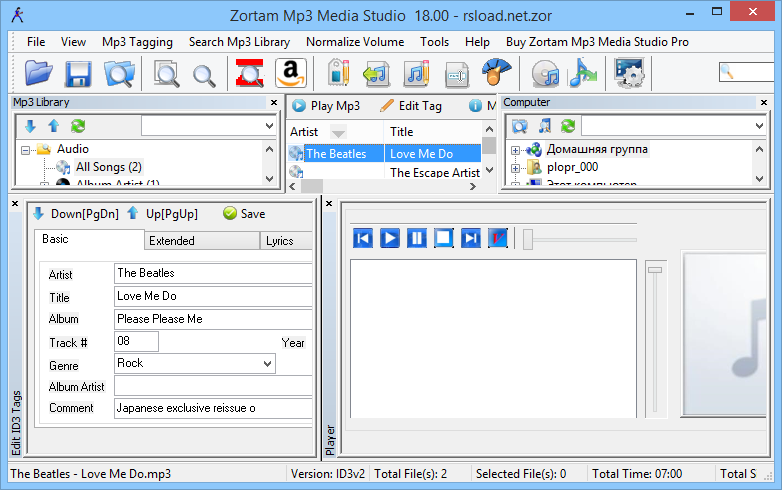Click the blue note with green arrow icon
This screenshot has width=782, height=490.
point(583,73)
